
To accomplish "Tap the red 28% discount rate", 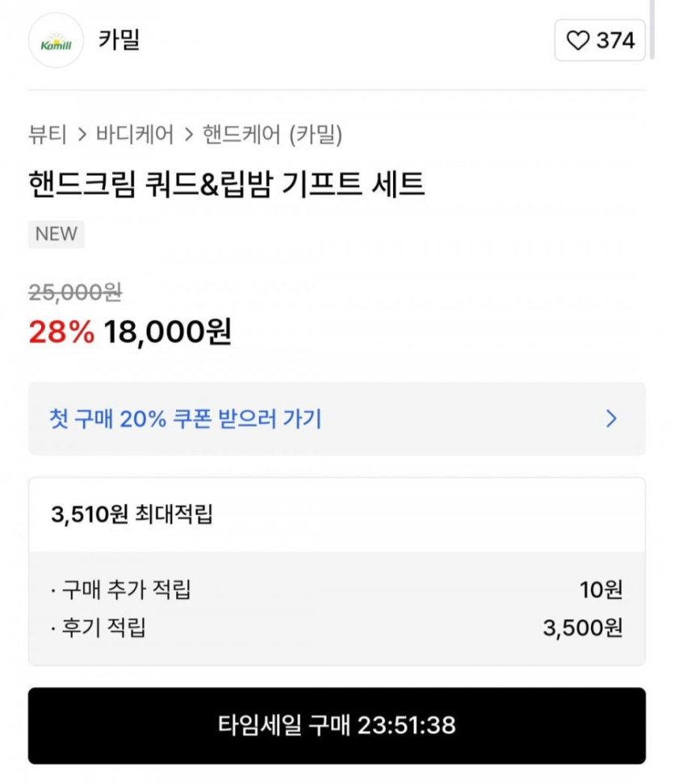I will point(61,331).
